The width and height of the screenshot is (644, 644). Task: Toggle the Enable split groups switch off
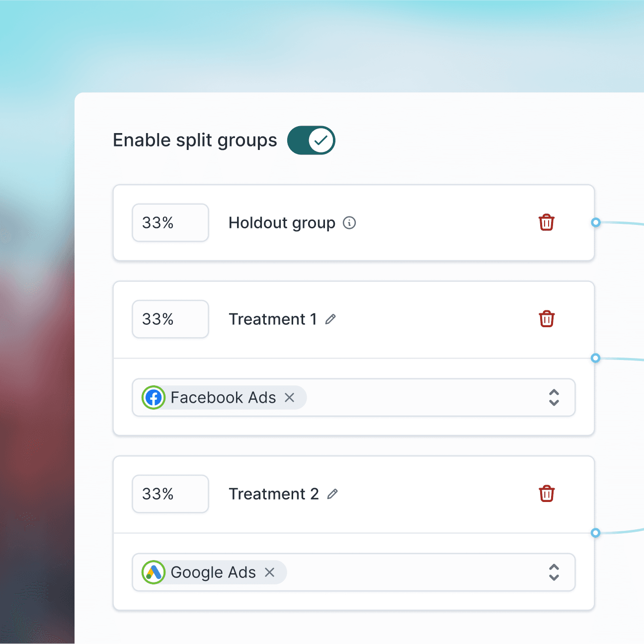pyautogui.click(x=311, y=141)
